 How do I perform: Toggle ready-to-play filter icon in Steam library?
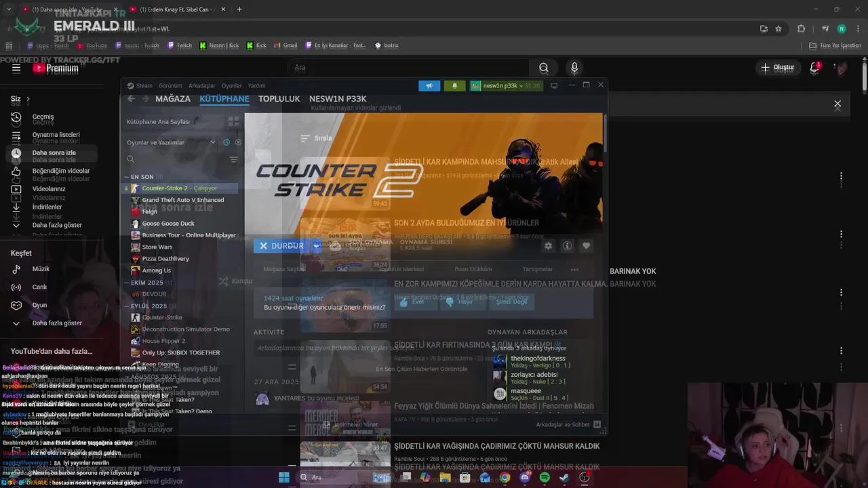[238, 142]
